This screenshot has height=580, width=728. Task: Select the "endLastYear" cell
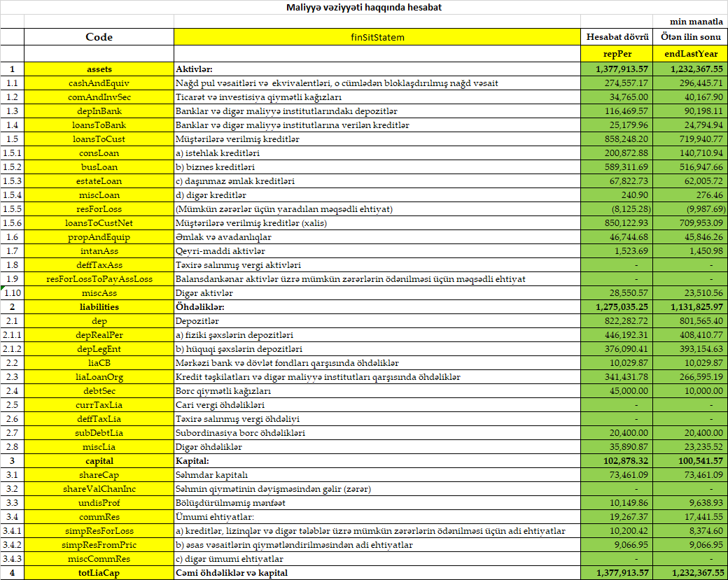click(690, 54)
